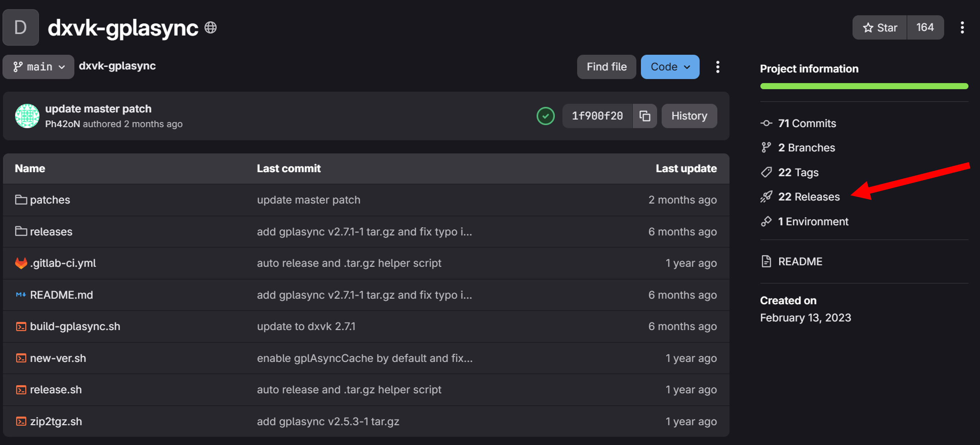Screen dimensions: 980x445
Task: Open the 22 Tags link
Action: point(798,173)
